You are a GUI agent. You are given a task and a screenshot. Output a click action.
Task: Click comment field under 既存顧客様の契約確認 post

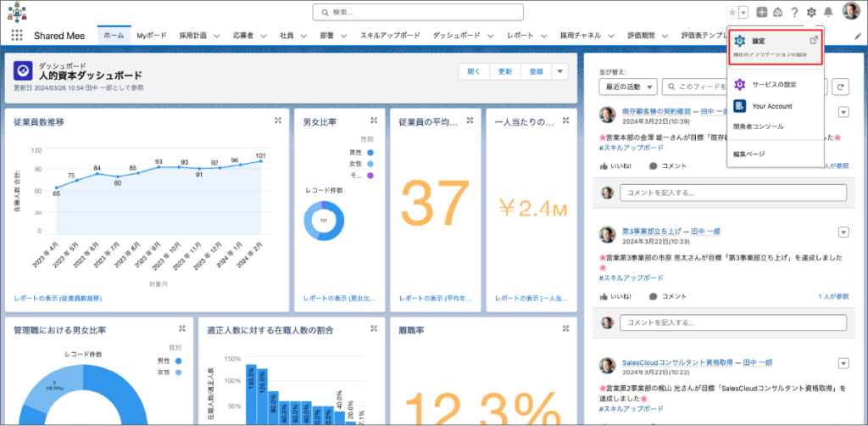coord(733,193)
